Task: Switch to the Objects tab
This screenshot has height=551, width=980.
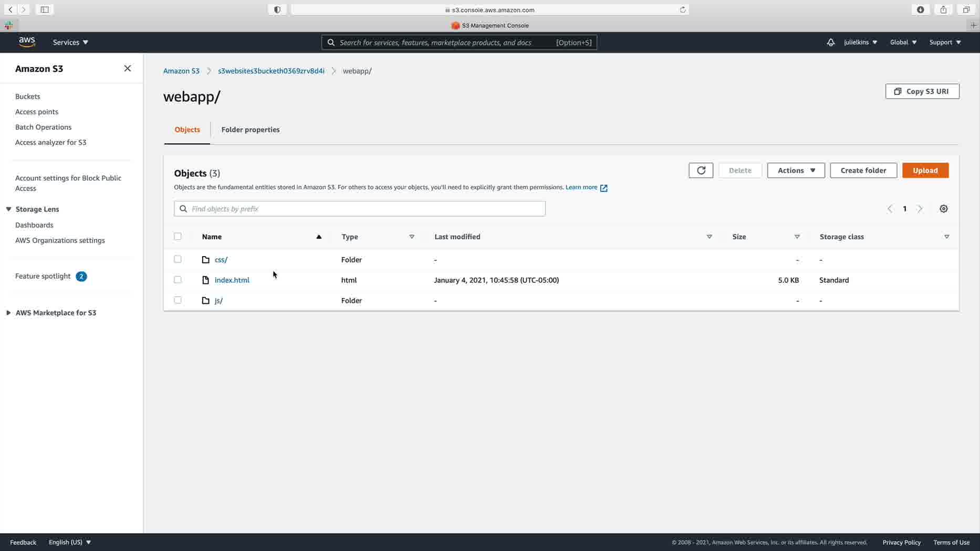Action: (187, 130)
